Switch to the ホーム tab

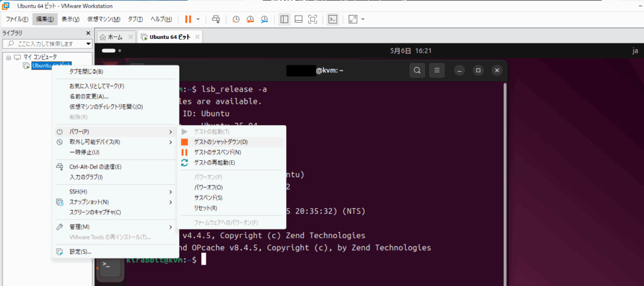[x=115, y=37]
